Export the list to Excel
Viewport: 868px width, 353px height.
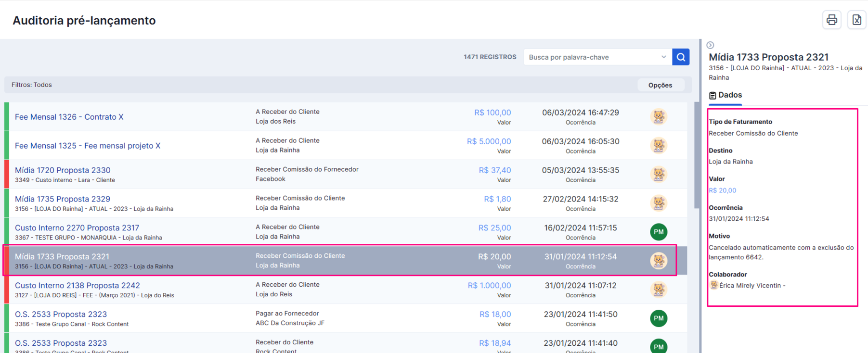point(857,20)
